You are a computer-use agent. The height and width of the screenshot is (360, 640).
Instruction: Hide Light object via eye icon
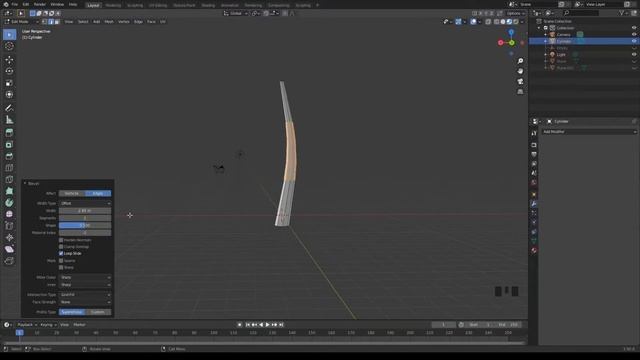[634, 54]
